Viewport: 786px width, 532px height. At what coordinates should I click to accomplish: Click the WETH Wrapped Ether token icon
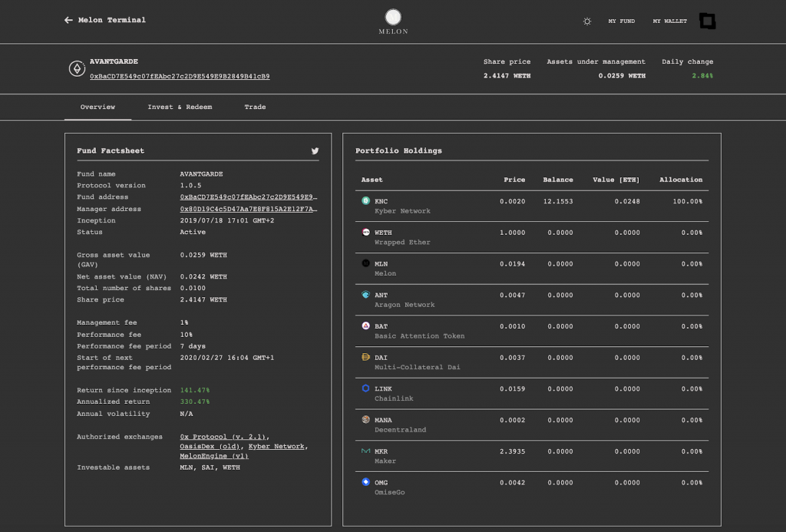366,232
